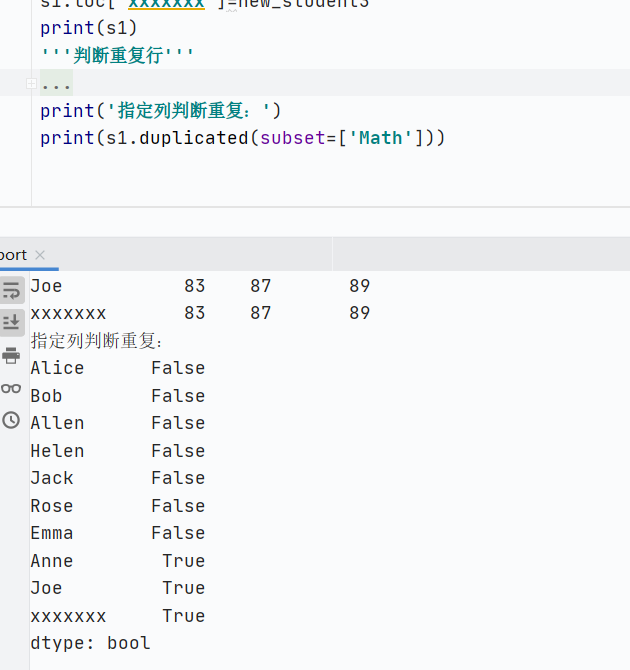Screen dimensions: 630x670
Task: Click the 'Jack False' output row
Action: pyautogui.click(x=118, y=478)
